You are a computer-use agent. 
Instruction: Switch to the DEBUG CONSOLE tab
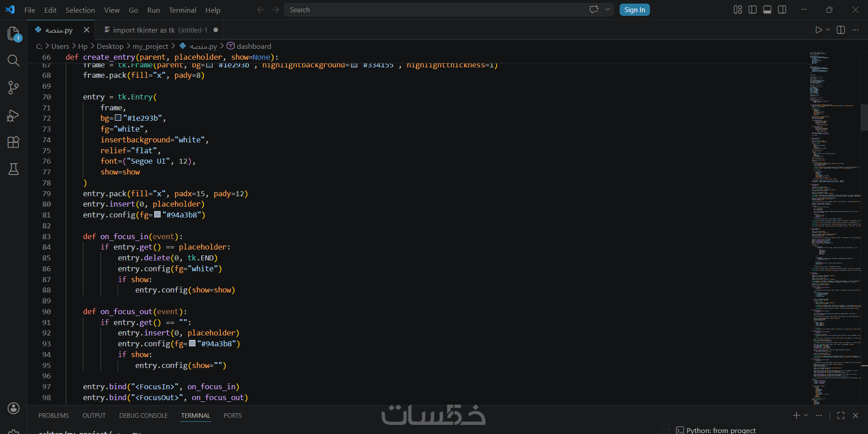tap(143, 415)
